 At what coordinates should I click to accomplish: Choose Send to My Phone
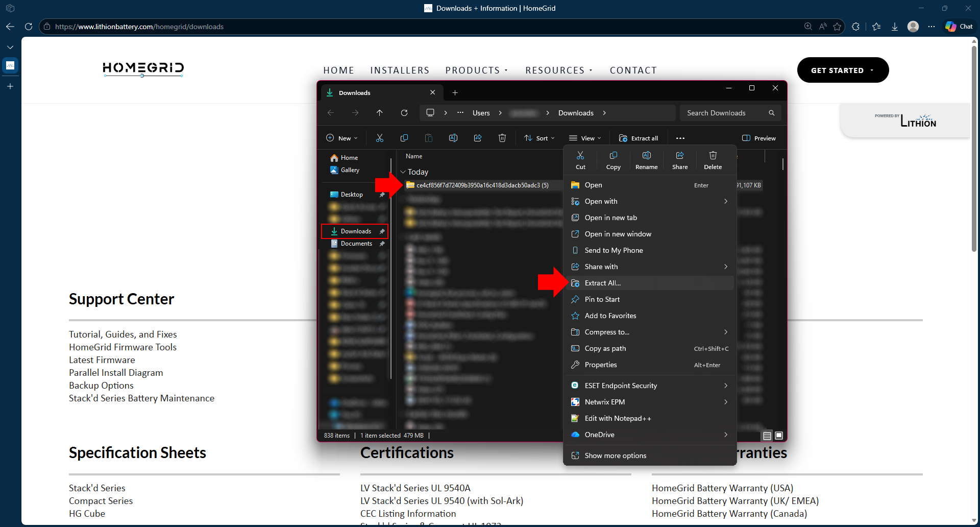click(650, 250)
